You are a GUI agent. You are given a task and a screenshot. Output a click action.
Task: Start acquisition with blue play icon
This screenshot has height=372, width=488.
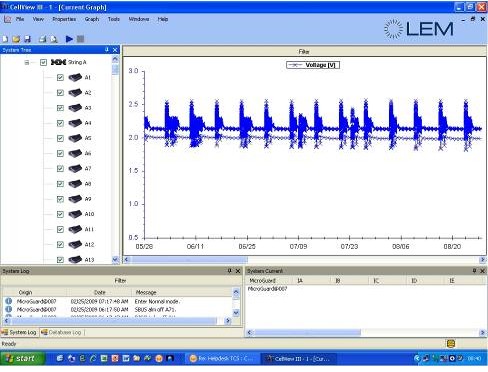pos(69,39)
